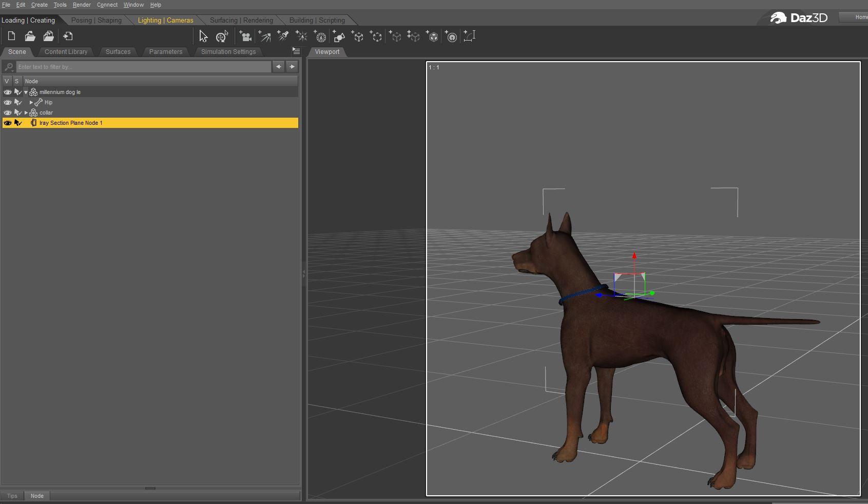Toggle selectability of Iray Section Plane Node 1
The image size is (868, 504).
pos(18,123)
